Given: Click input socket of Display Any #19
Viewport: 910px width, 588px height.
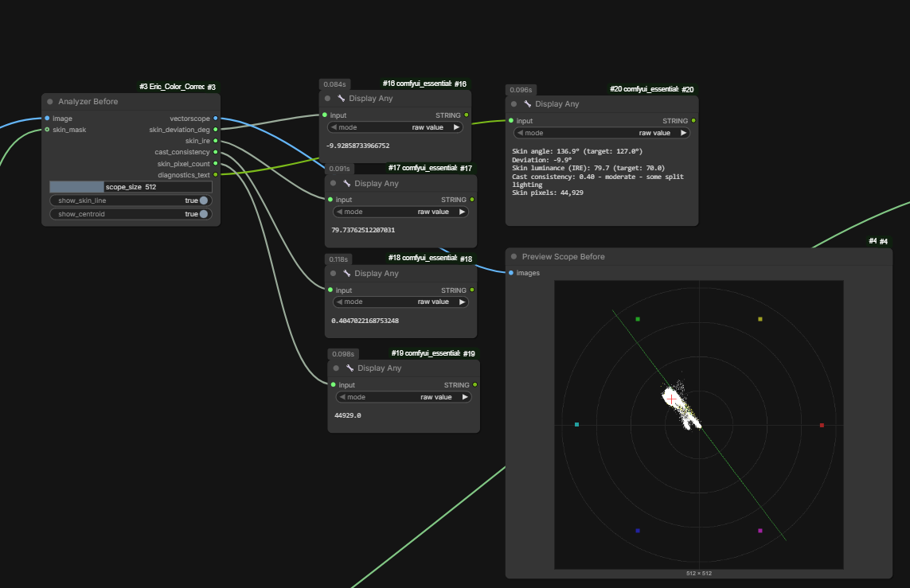Looking at the screenshot, I should tap(333, 385).
